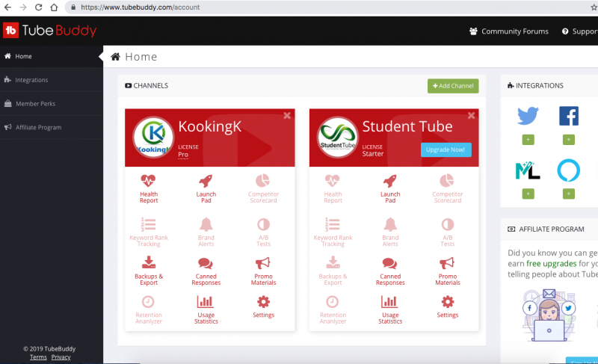Select Integrations in the sidebar

(31, 80)
